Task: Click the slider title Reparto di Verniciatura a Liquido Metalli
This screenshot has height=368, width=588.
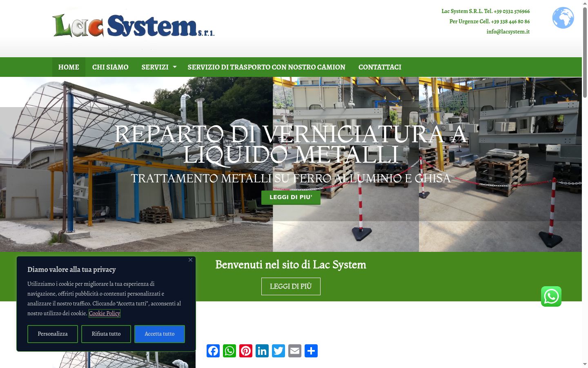Action: point(291,144)
